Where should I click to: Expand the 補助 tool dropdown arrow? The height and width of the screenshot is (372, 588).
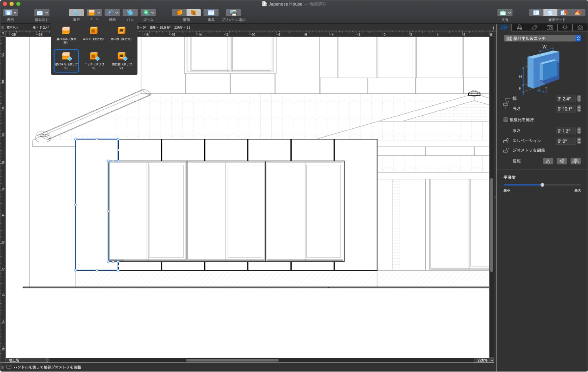(x=117, y=13)
